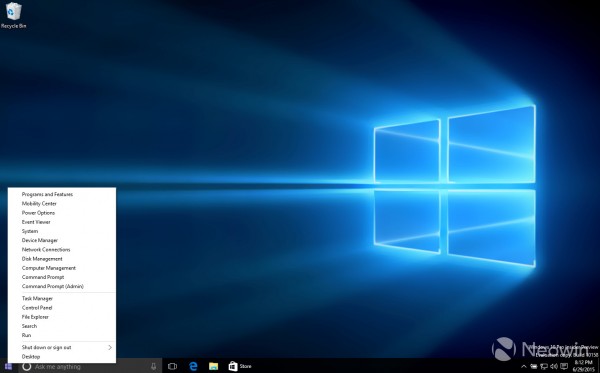
Task: Expand the 'Shut down or sign out' submenu
Action: click(x=62, y=347)
